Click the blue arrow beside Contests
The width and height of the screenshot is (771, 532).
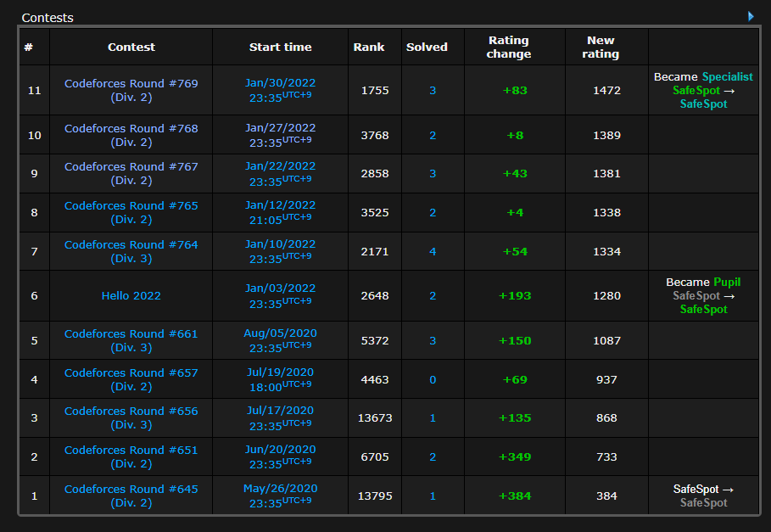point(751,17)
